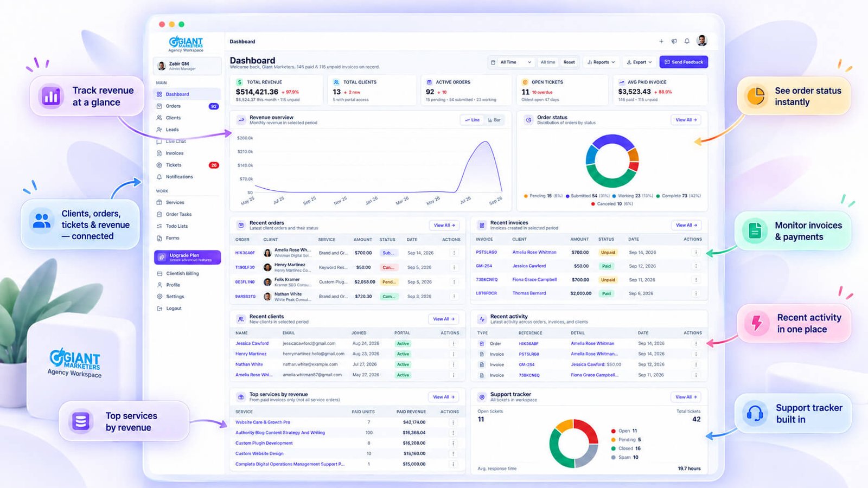Viewport: 868px width, 488px height.
Task: Click the Forms icon in the sidebar
Action: click(x=159, y=238)
